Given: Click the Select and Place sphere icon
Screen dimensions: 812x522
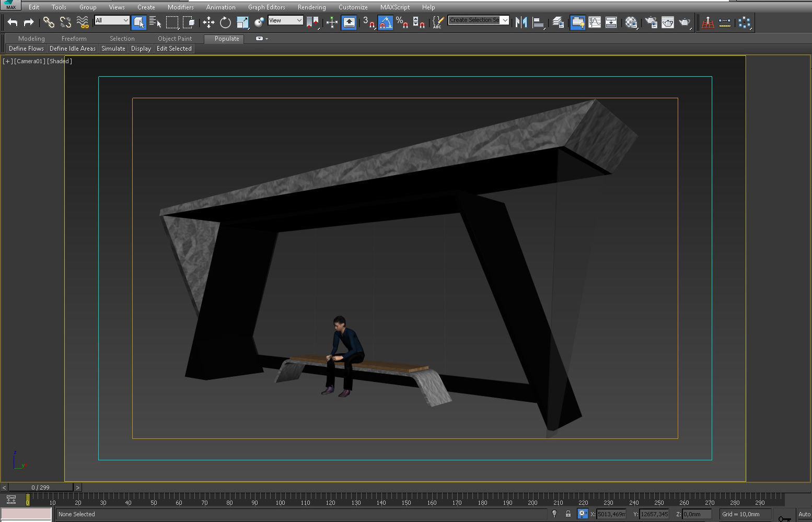Looking at the screenshot, I should coord(259,22).
